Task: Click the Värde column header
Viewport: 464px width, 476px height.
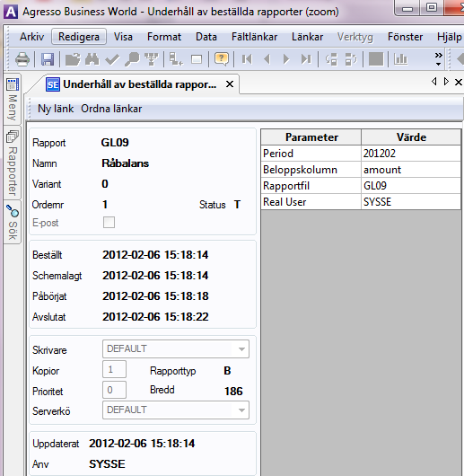Action: click(x=411, y=137)
